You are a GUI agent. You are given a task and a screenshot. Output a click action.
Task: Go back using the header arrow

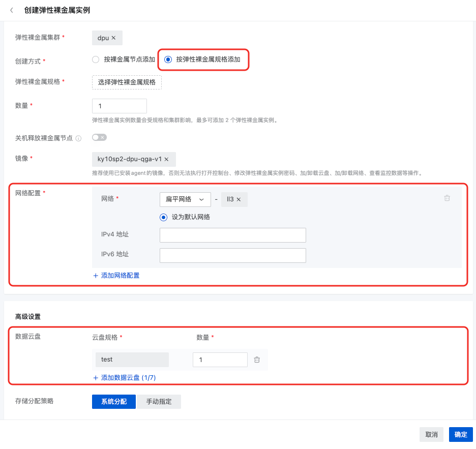pyautogui.click(x=12, y=10)
